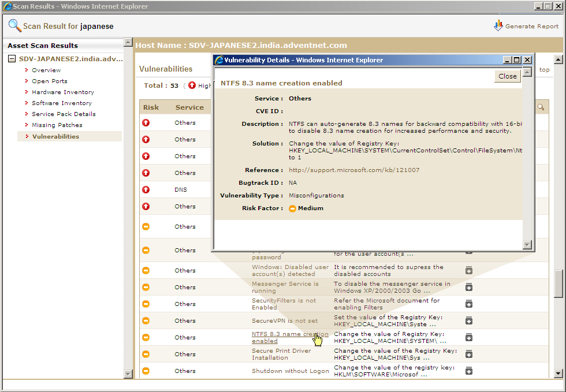Click the Medium risk factor icon in details popup
The image size is (566, 392).
292,208
